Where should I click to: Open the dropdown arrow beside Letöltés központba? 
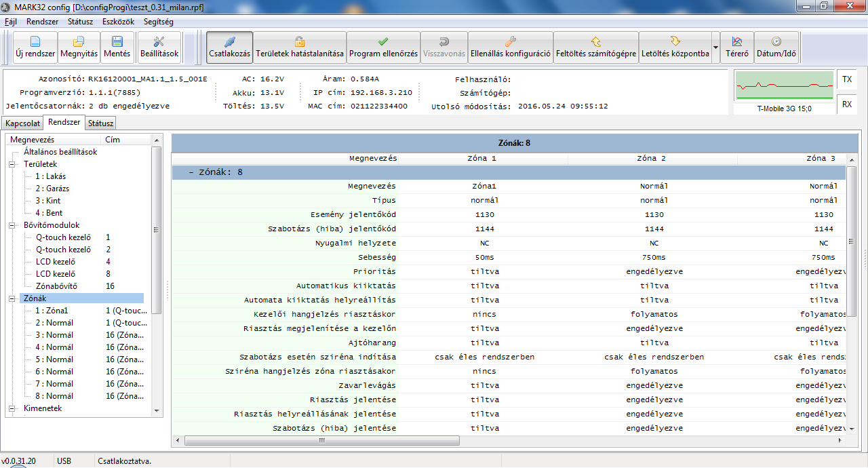(715, 47)
